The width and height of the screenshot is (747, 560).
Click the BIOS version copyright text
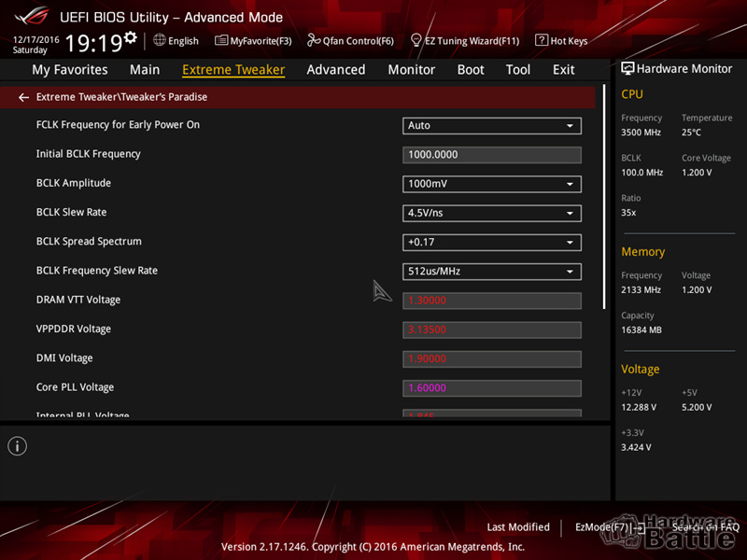[x=373, y=547]
